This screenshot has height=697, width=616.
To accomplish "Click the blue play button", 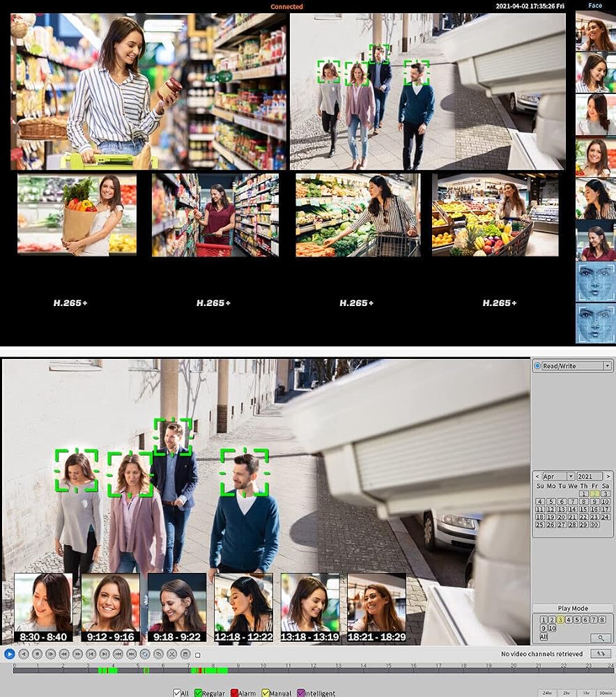I will [10, 654].
